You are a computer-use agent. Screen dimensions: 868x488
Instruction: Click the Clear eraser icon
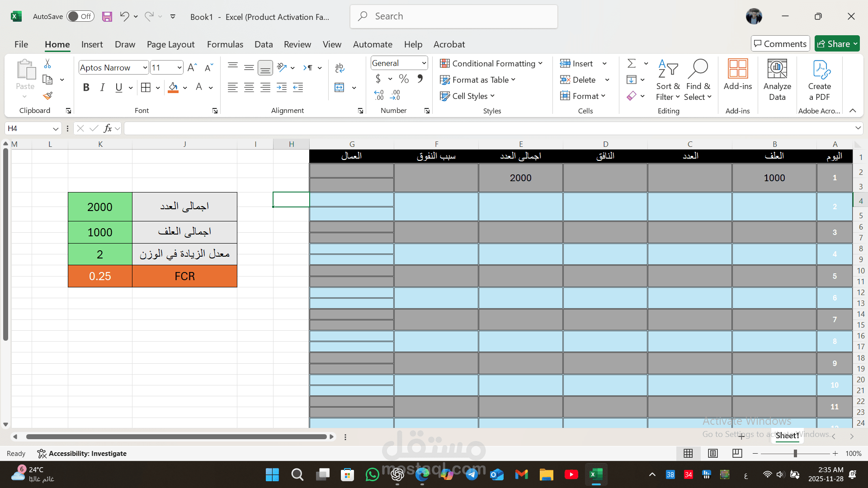pos(632,96)
